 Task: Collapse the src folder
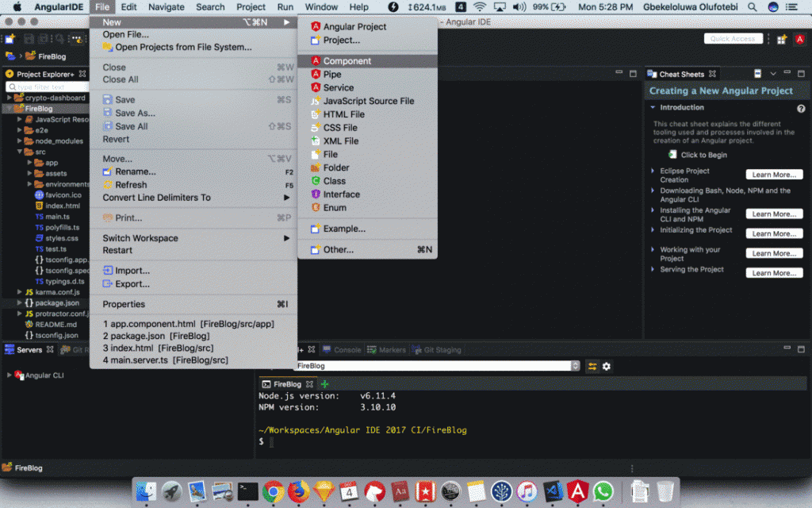pyautogui.click(x=20, y=152)
